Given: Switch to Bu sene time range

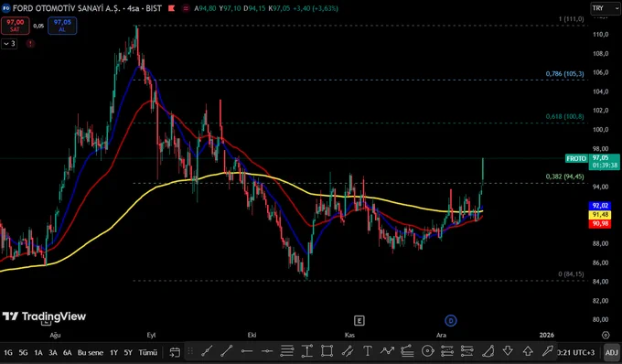Looking at the screenshot, I should point(91,352).
